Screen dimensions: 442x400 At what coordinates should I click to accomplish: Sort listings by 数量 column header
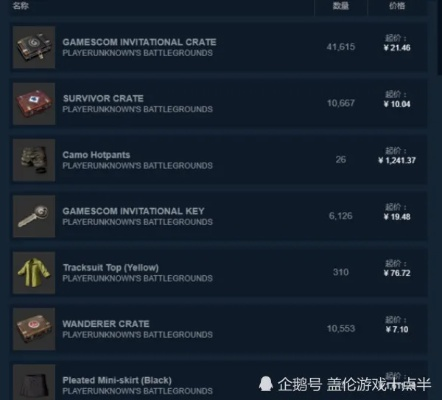pyautogui.click(x=341, y=6)
